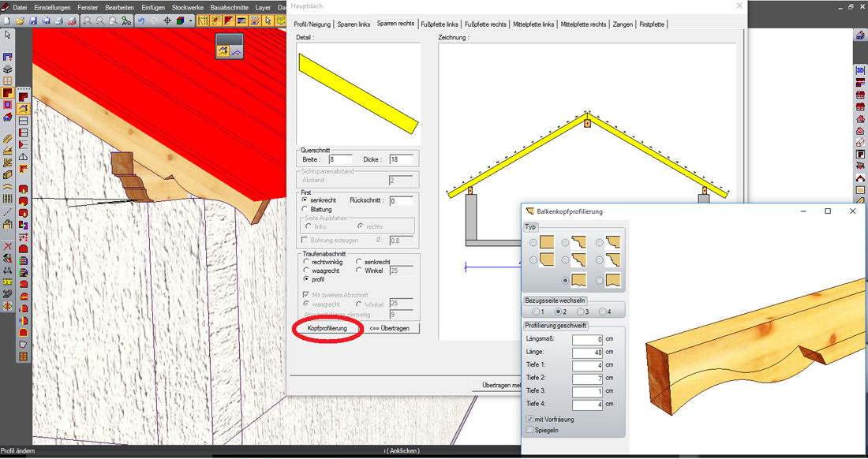Select Bezugsseite option 1
This screenshot has height=459, width=868.
pos(535,312)
